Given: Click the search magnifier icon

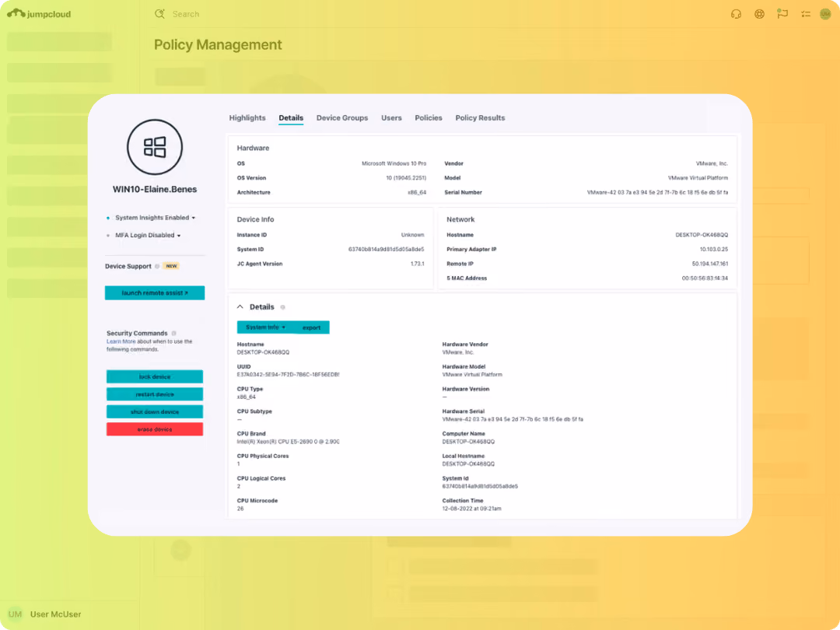Looking at the screenshot, I should pyautogui.click(x=159, y=14).
